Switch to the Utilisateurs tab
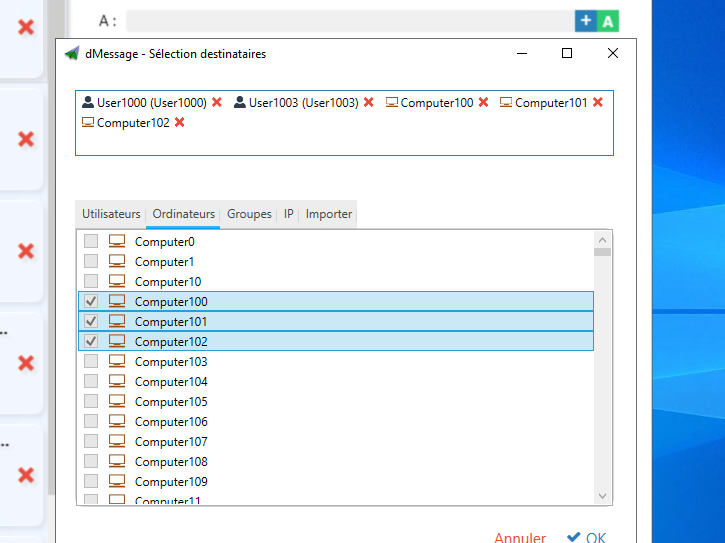This screenshot has height=543, width=725. [x=111, y=214]
